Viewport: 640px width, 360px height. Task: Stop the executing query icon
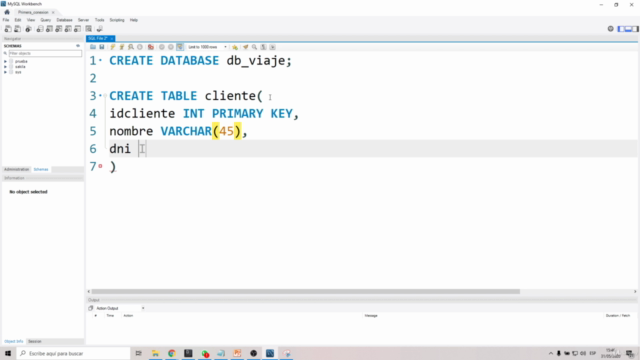[140, 47]
